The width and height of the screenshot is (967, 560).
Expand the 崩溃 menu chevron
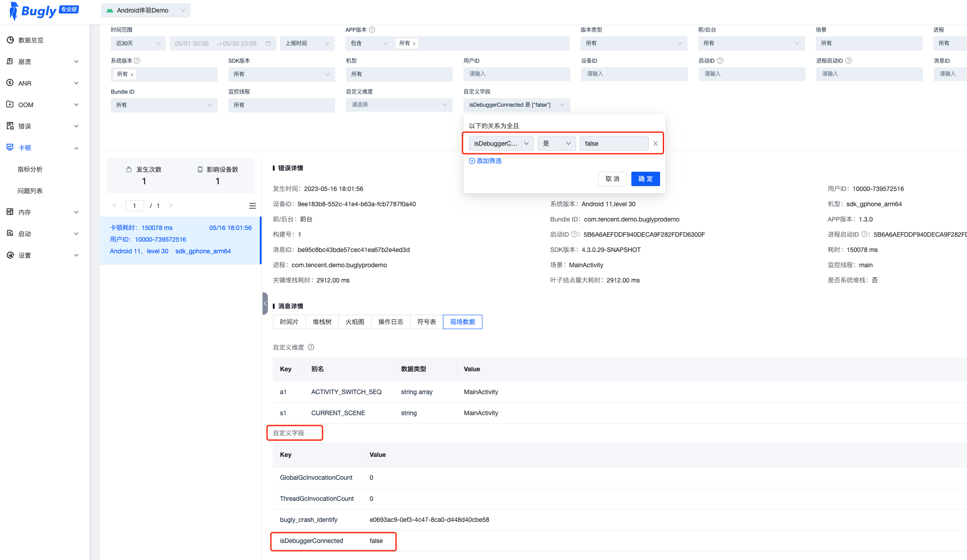tap(76, 62)
